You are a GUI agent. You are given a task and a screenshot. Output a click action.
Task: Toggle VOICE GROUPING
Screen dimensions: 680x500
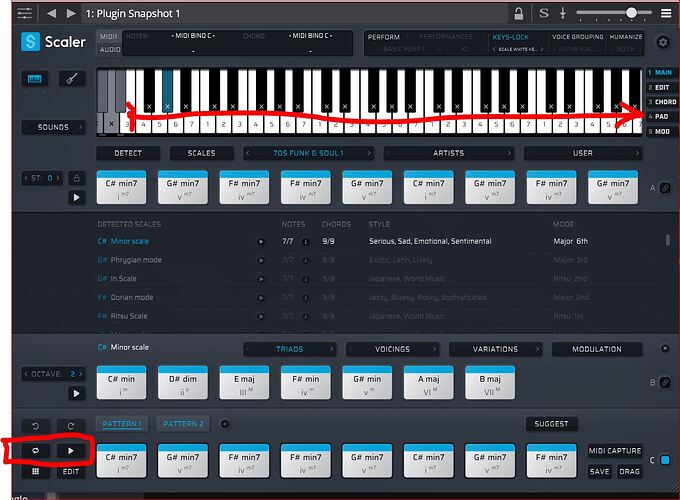(x=578, y=37)
